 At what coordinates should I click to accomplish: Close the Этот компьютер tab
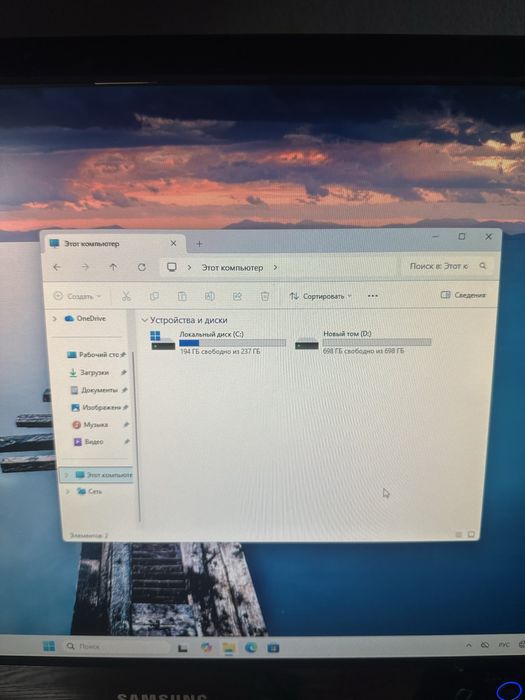pos(174,243)
